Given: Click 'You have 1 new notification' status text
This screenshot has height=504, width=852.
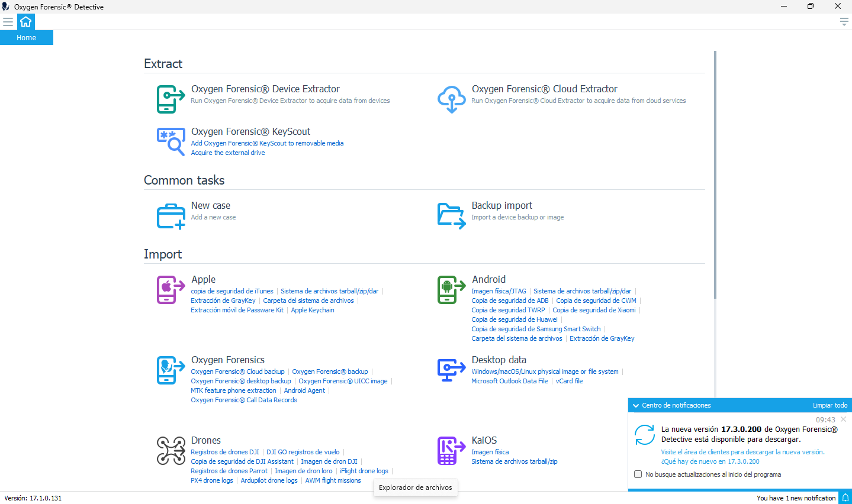Looking at the screenshot, I should [796, 498].
